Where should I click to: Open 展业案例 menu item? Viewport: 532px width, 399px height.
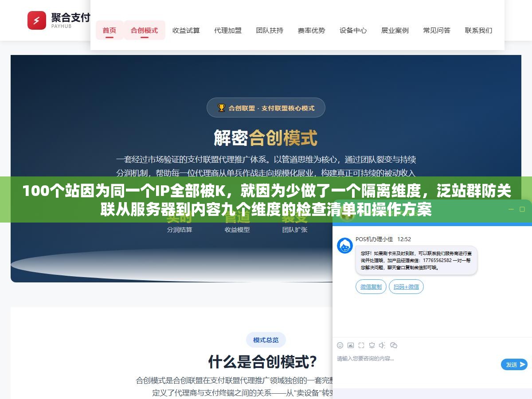point(395,30)
